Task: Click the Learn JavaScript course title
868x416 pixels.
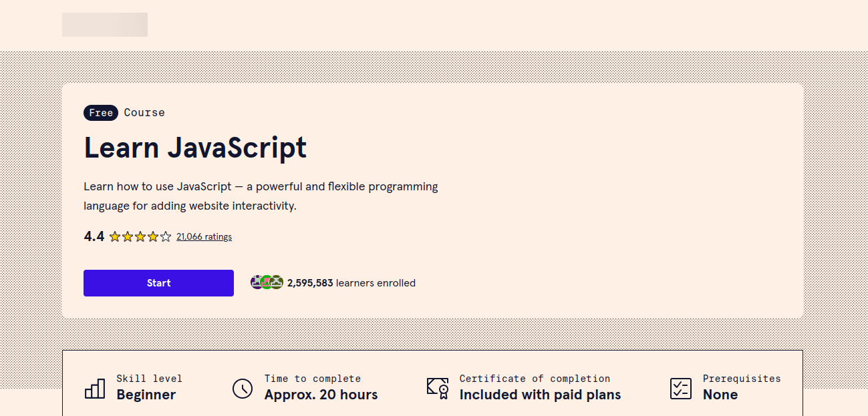Action: pyautogui.click(x=195, y=148)
